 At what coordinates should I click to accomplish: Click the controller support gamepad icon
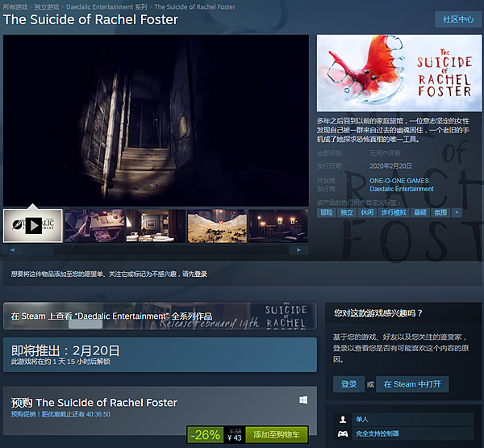pos(343,433)
